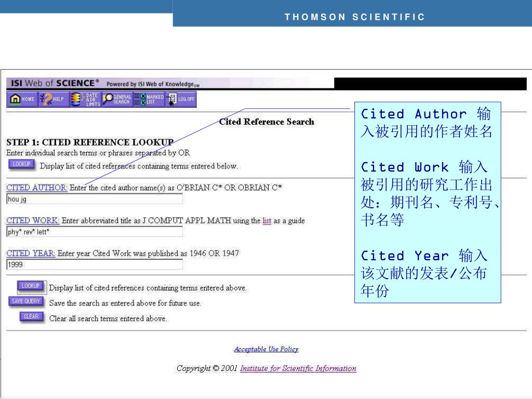
Task: Click 'Save the search as entered above' text
Action: pos(125,303)
